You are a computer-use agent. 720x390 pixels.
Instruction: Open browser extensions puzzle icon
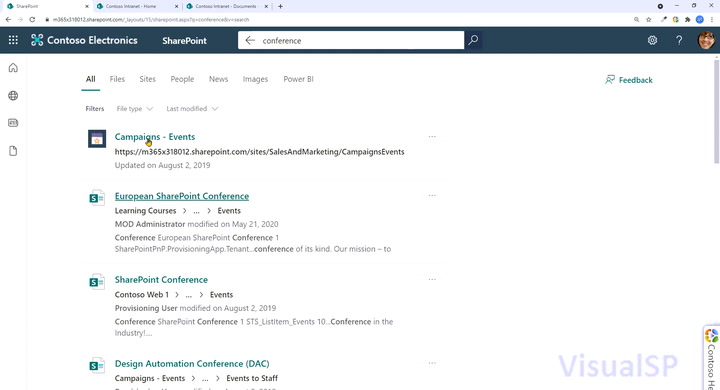[687, 20]
